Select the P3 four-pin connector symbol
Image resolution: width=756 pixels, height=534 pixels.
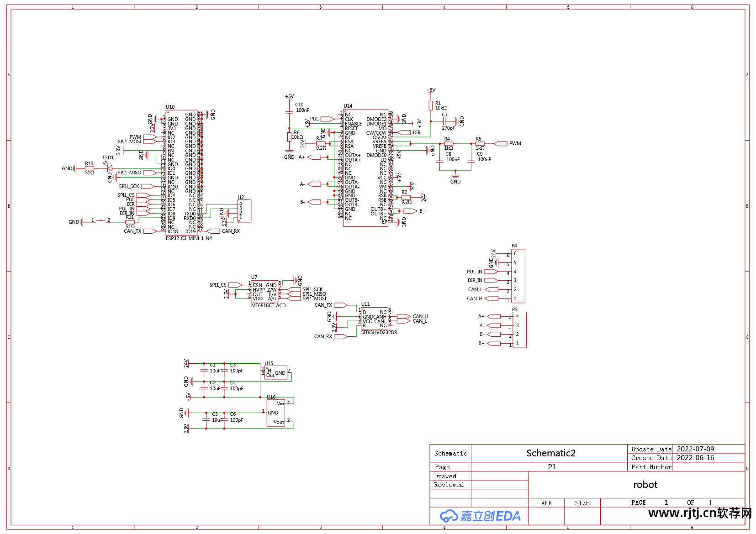click(519, 330)
